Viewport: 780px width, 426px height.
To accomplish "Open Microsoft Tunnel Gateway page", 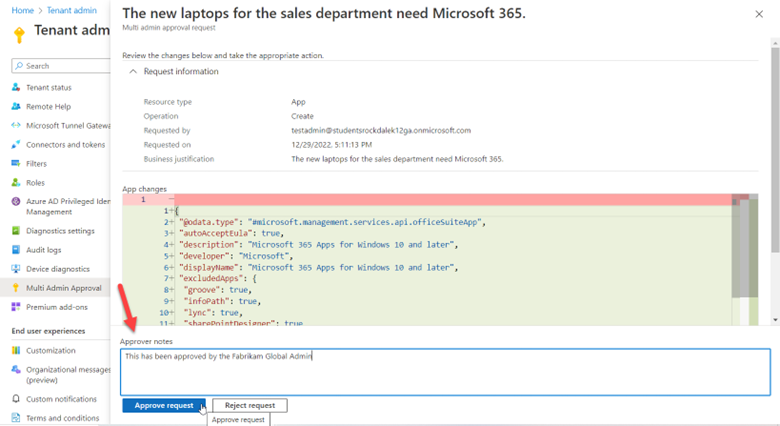I will 68,126.
